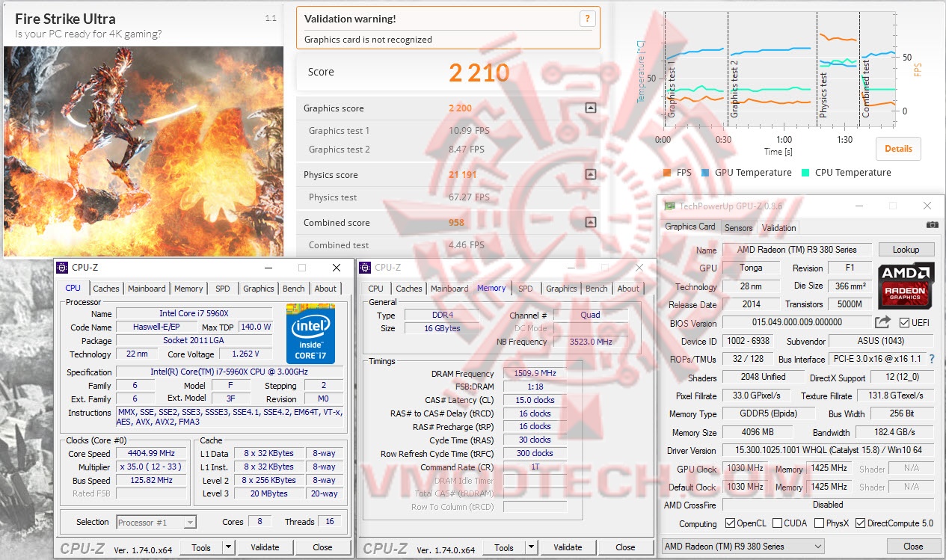
Task: Click Close button in Memory CPU-Z window
Action: [625, 547]
